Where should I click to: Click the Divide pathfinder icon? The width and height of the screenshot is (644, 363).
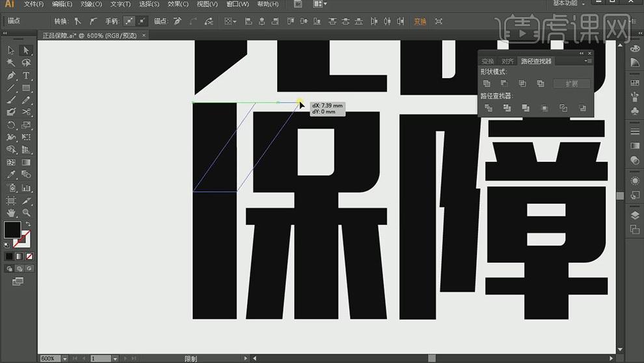tap(488, 108)
